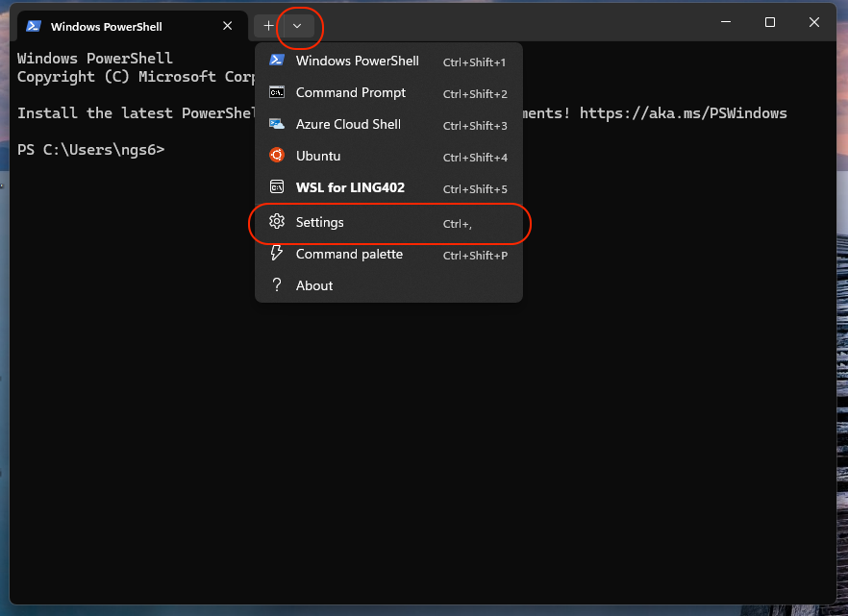Open Azure Cloud Shell profile
Screen dimensions: 848x616
(388, 124)
